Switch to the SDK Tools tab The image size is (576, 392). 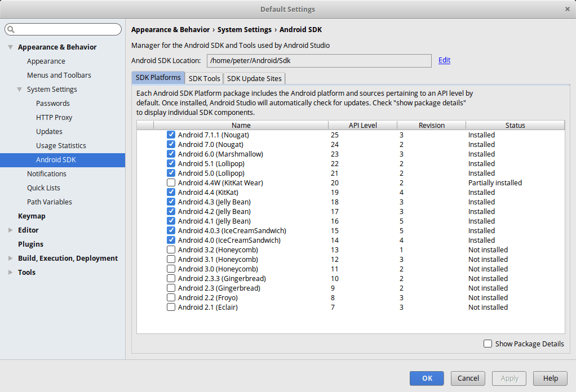[204, 78]
